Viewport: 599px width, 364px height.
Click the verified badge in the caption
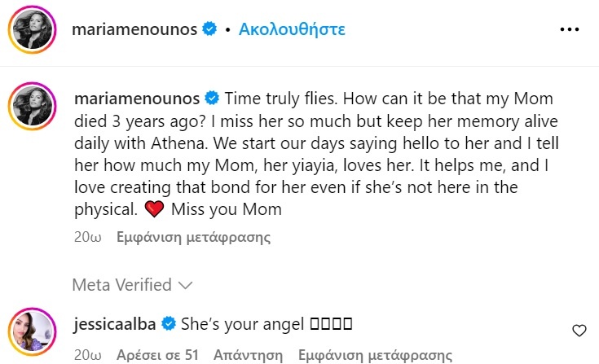(x=211, y=99)
